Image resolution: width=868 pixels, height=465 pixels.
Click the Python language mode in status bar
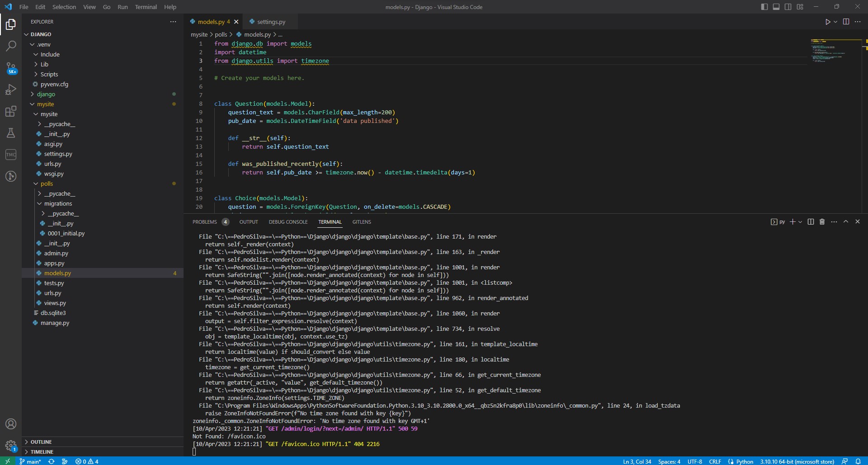point(744,461)
